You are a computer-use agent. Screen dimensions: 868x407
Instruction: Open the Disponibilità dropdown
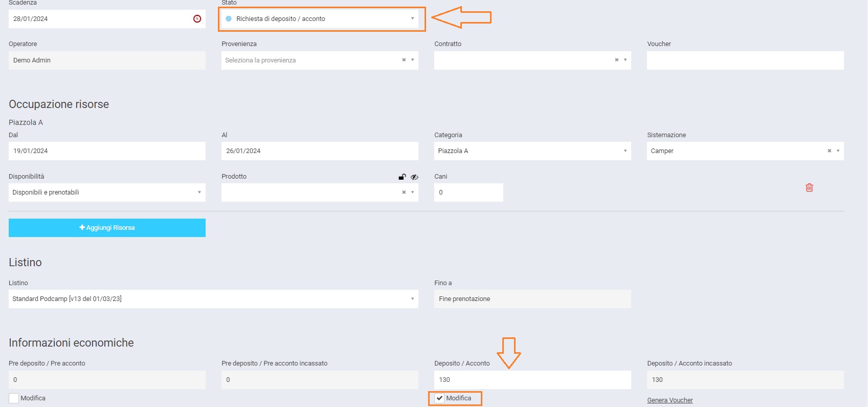tap(199, 192)
